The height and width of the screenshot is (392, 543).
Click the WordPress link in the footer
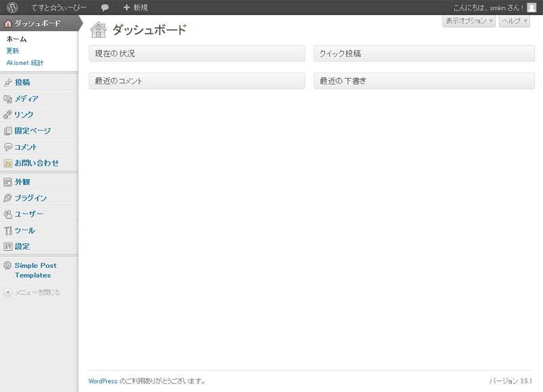(x=102, y=381)
